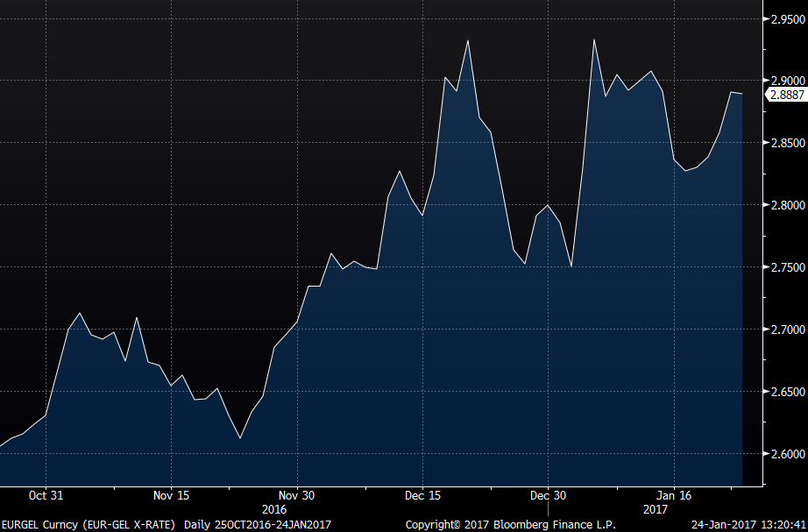The height and width of the screenshot is (532, 808).
Task: Click the Jan 16 date axis label
Action: click(673, 495)
